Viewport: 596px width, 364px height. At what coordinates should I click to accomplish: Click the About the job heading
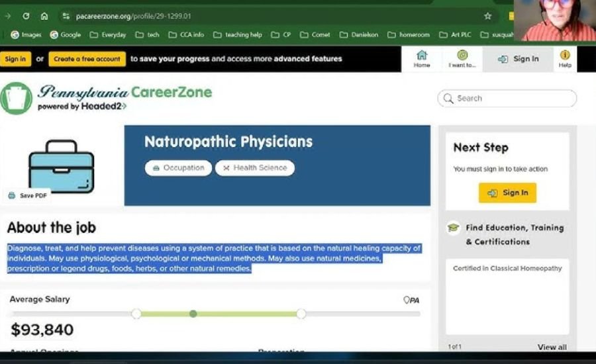[x=52, y=227]
